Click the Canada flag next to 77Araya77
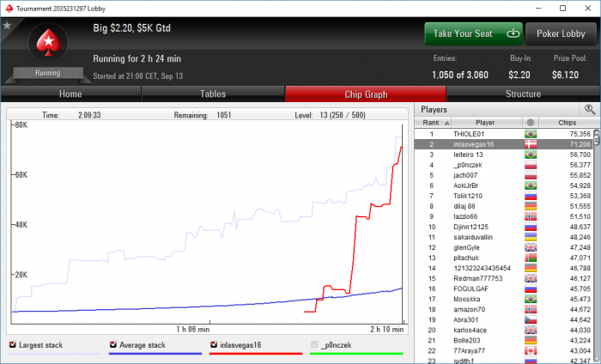The width and height of the screenshot is (601, 364). tap(531, 350)
